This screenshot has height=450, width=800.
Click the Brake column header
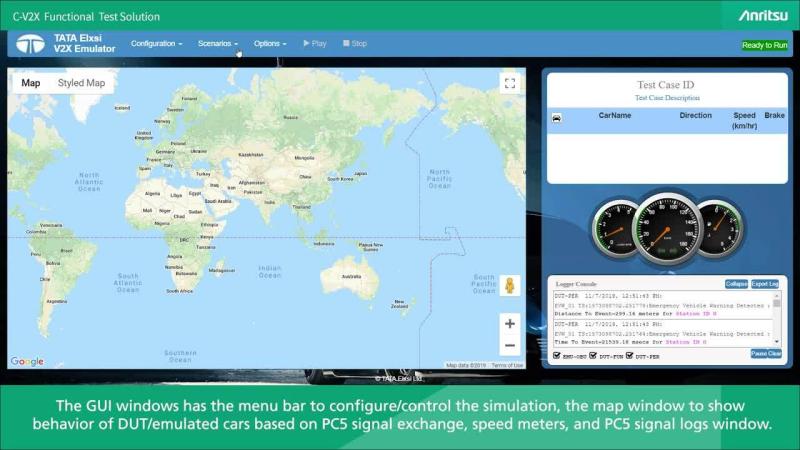pyautogui.click(x=774, y=116)
